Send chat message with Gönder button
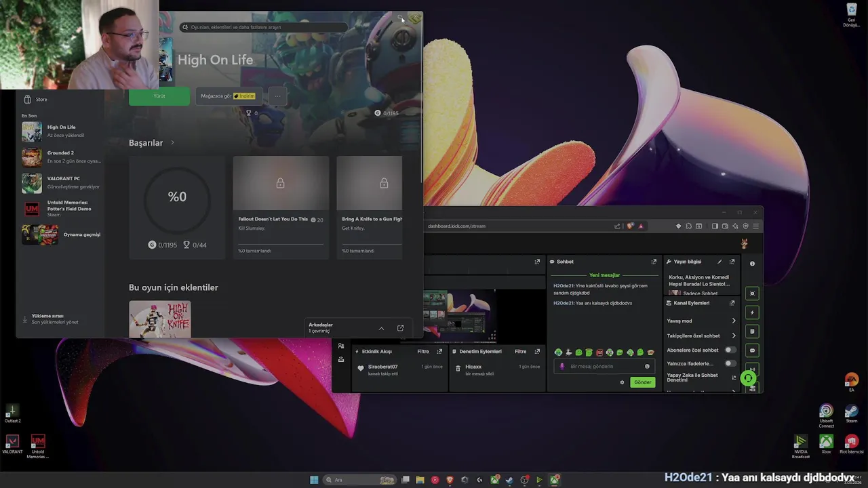The image size is (868, 488). pos(642,382)
